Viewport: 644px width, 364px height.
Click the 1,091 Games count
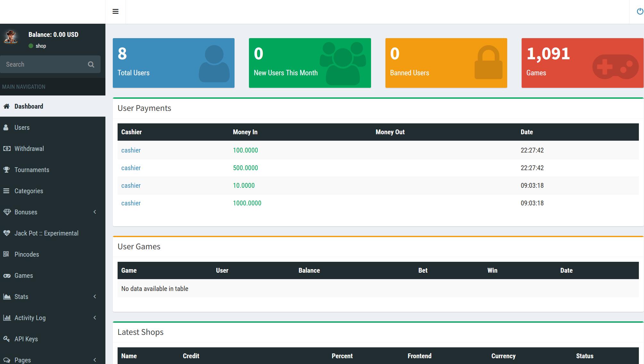click(548, 54)
